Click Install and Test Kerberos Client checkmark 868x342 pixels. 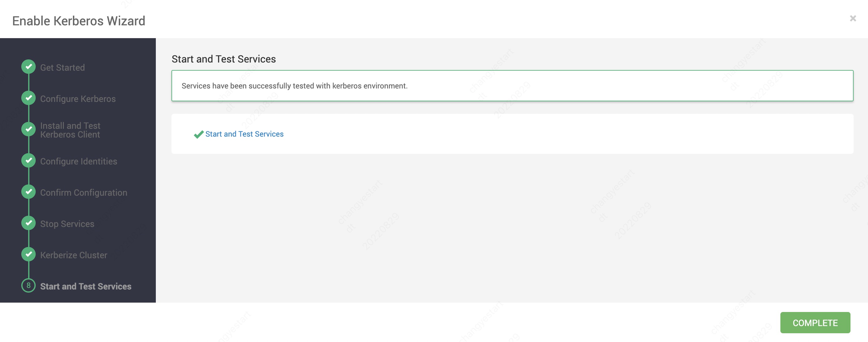click(x=29, y=129)
